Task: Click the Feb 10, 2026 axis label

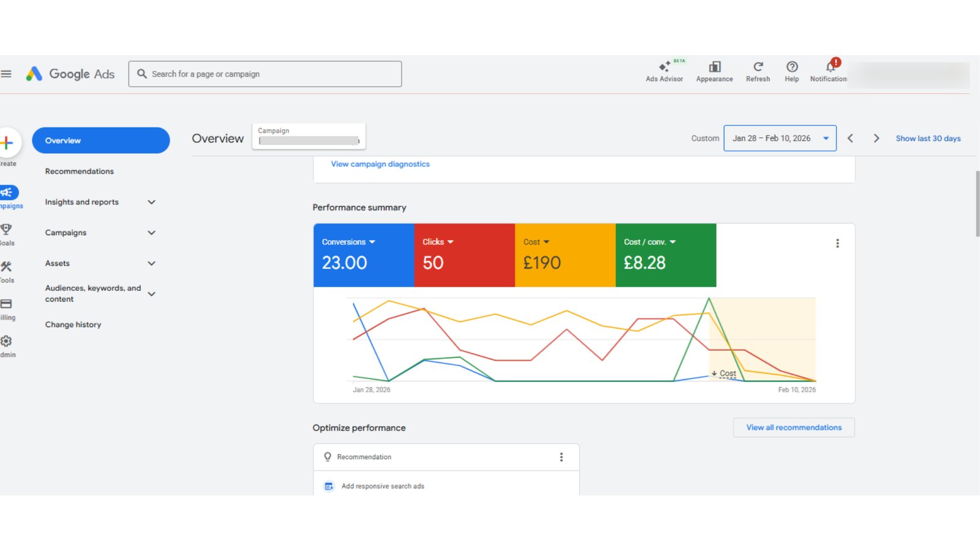Action: coord(797,389)
